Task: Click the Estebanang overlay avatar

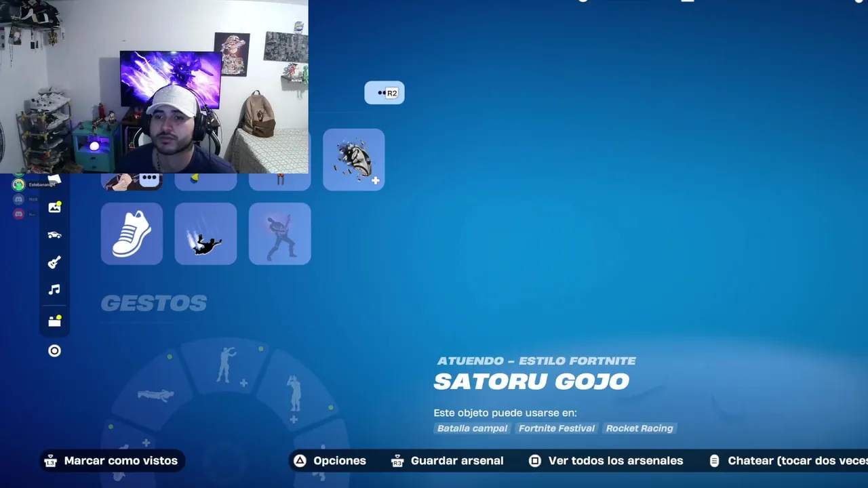Action: click(18, 184)
